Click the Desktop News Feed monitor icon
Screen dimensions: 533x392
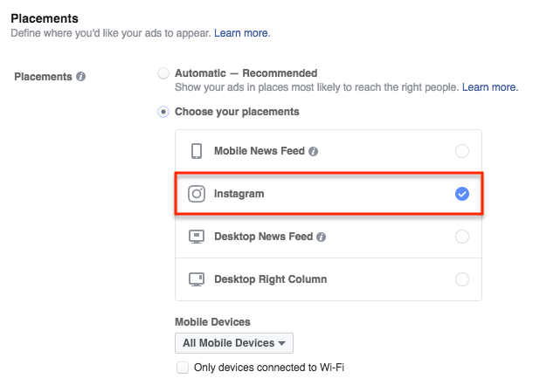point(197,237)
